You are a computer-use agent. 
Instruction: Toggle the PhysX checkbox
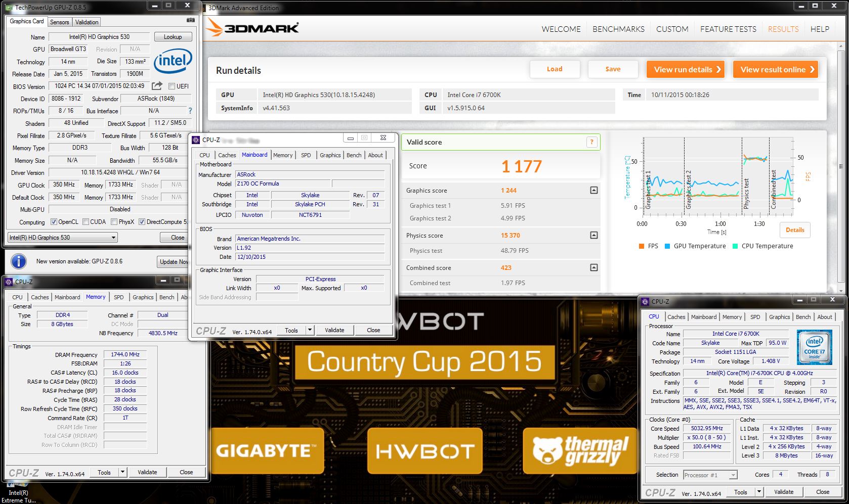(114, 222)
